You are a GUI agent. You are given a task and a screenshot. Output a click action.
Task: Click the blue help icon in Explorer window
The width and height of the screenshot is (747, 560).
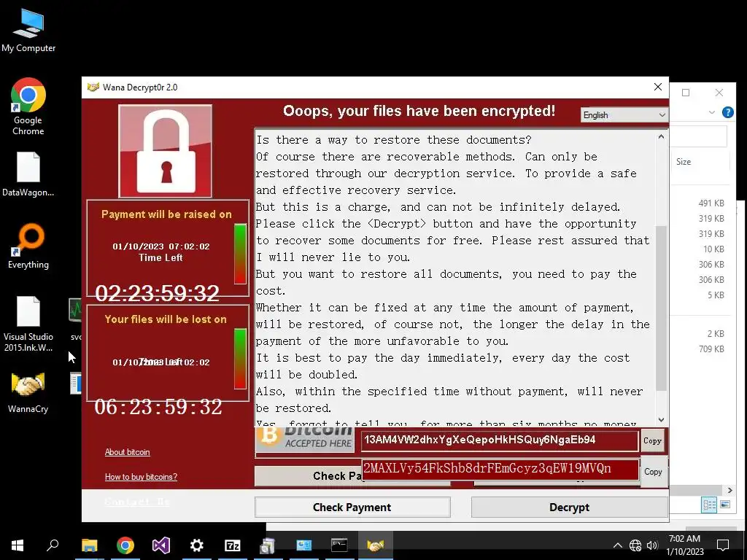727,112
